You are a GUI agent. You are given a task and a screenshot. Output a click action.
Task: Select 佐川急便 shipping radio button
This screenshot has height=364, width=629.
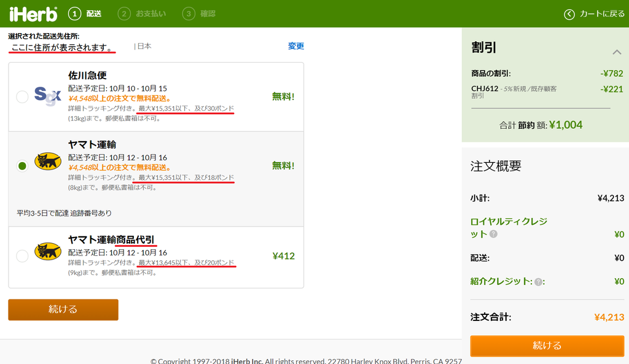click(x=22, y=96)
